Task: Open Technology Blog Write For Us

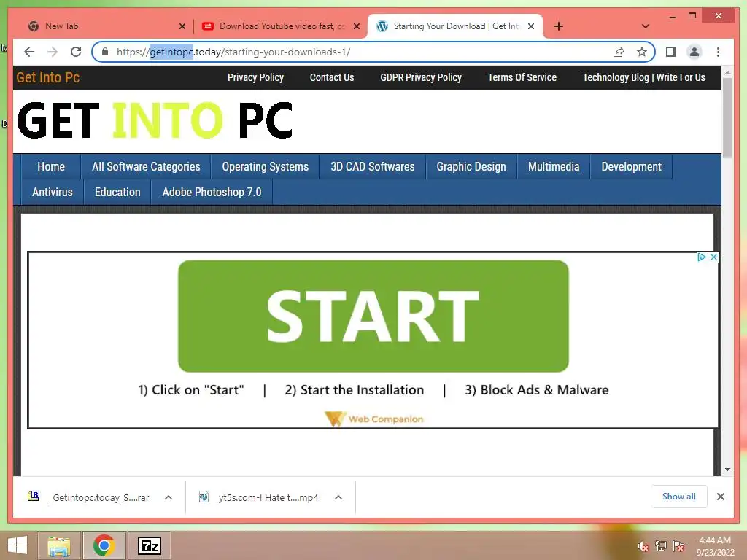Action: pyautogui.click(x=643, y=77)
